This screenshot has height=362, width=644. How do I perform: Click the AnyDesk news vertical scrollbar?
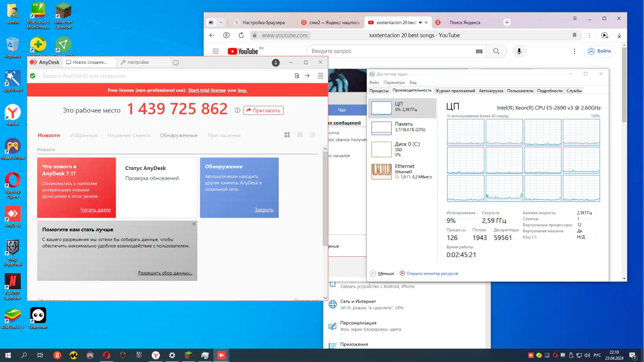[325, 197]
